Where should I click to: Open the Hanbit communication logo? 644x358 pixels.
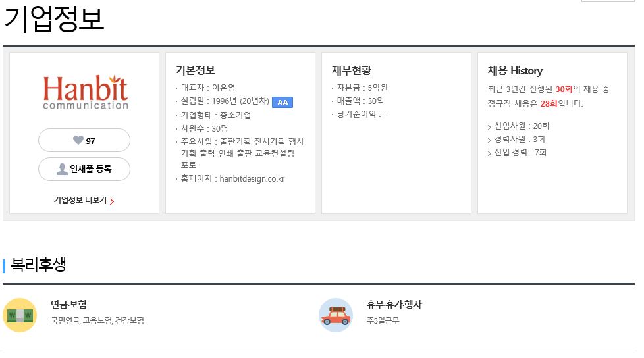[86, 92]
